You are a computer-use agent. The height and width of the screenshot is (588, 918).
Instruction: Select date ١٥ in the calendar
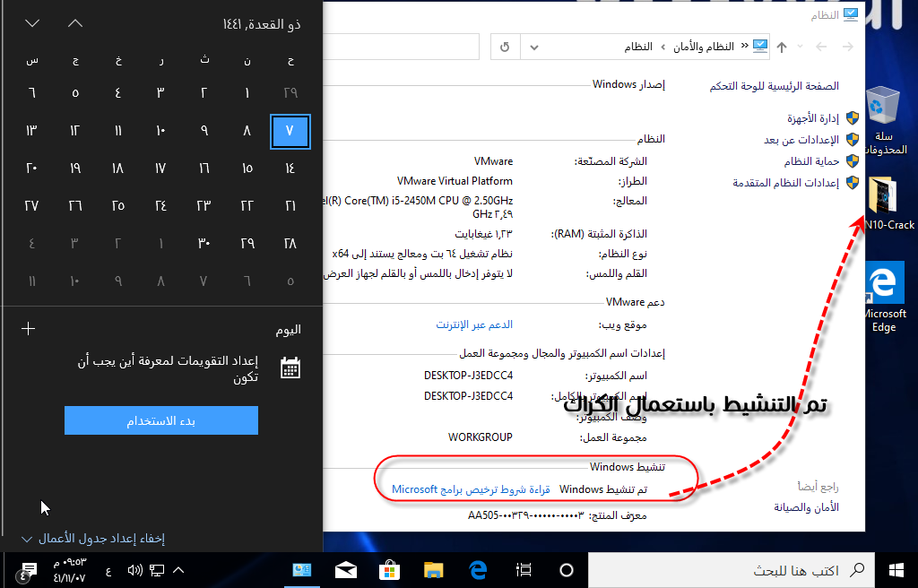247,169
